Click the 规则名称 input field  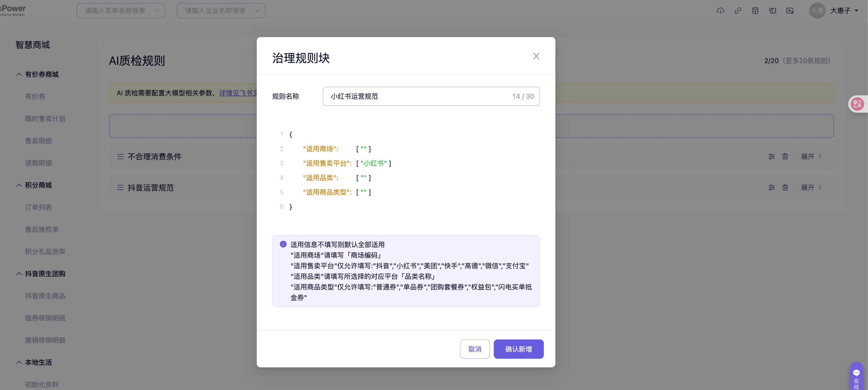tap(418, 96)
